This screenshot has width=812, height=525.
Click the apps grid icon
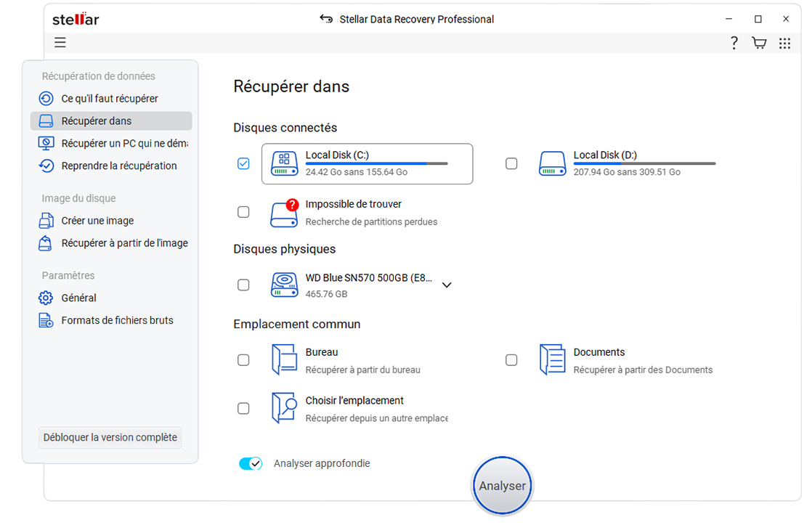tap(784, 43)
